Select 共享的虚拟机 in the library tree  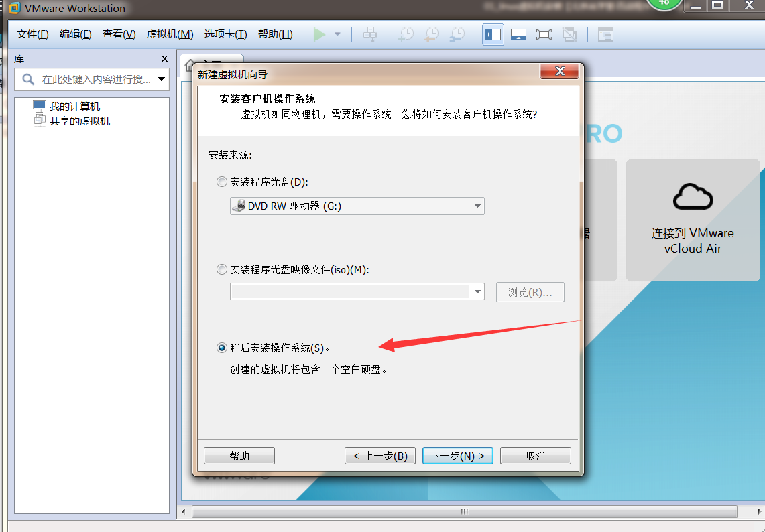click(x=80, y=121)
